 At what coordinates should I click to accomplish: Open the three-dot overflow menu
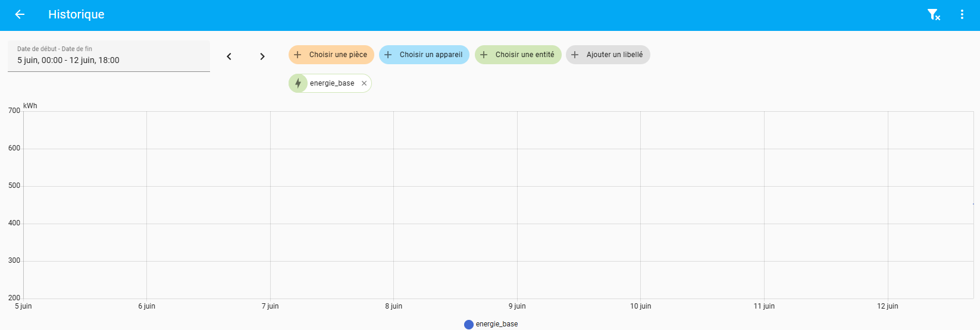click(962, 14)
